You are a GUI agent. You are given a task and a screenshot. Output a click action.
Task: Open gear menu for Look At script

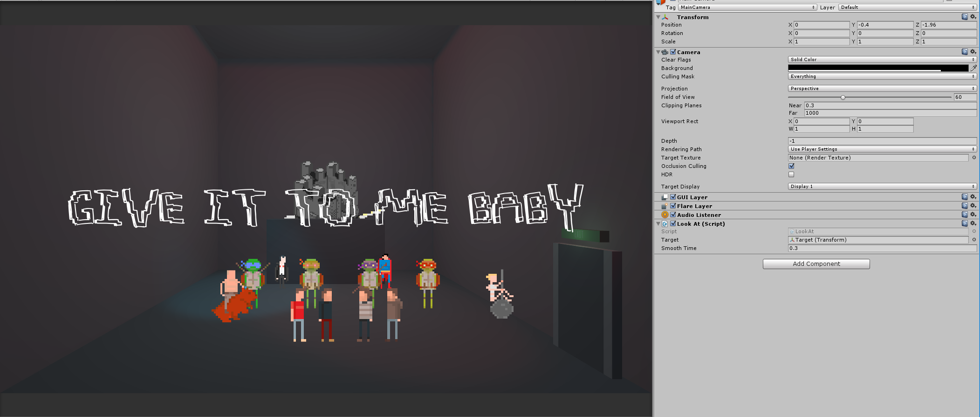pos(973,223)
